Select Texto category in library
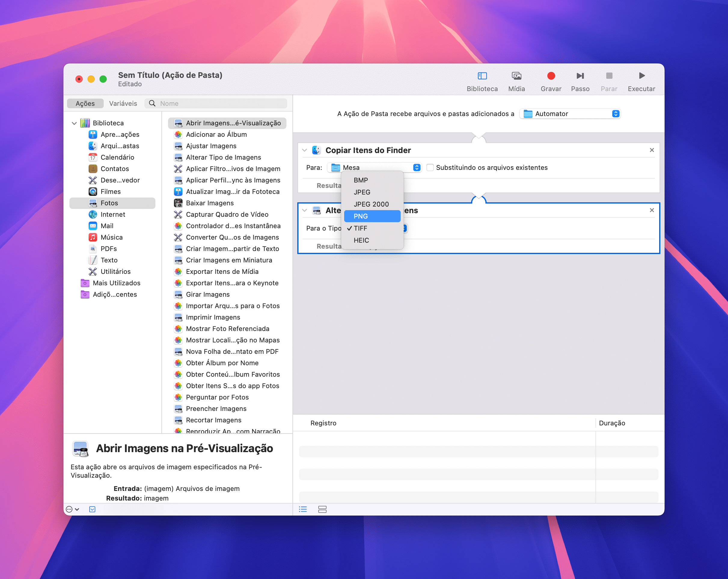 pos(112,260)
